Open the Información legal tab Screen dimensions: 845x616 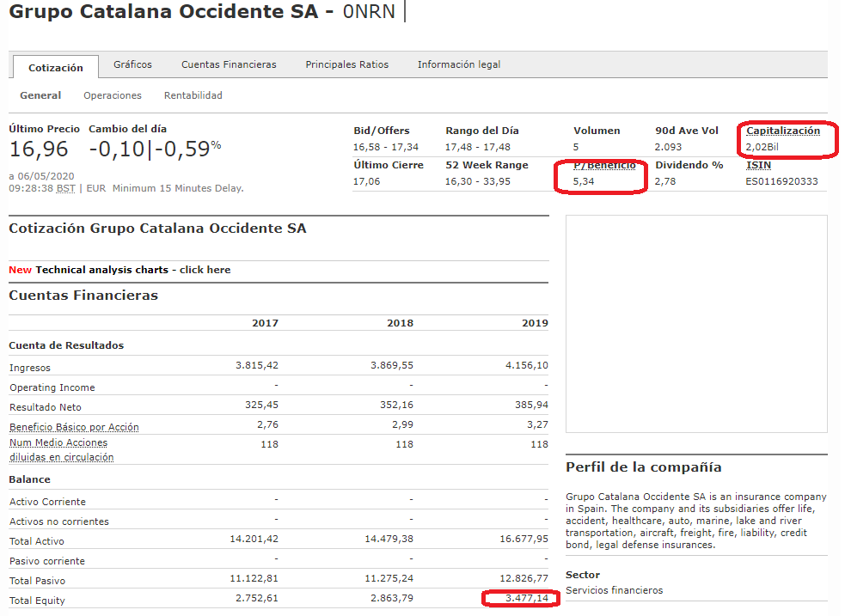[458, 64]
